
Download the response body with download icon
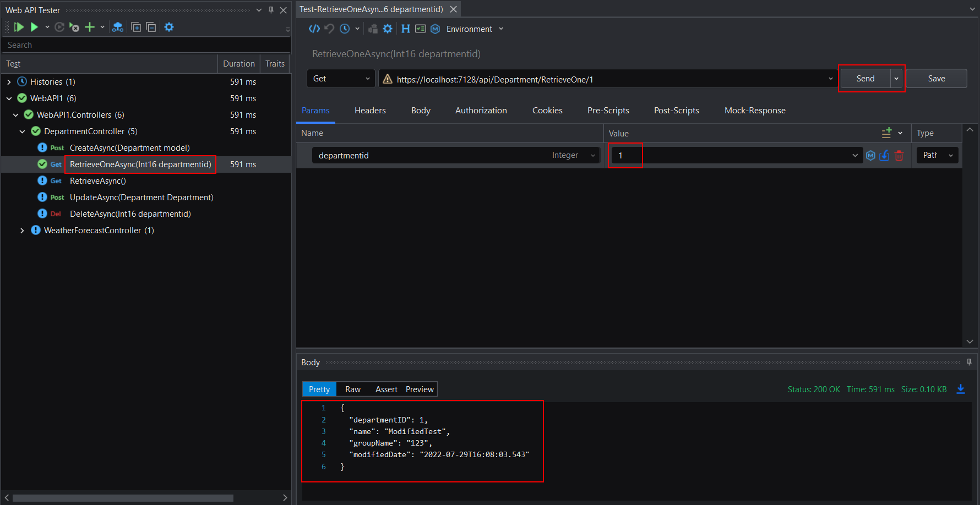click(961, 389)
